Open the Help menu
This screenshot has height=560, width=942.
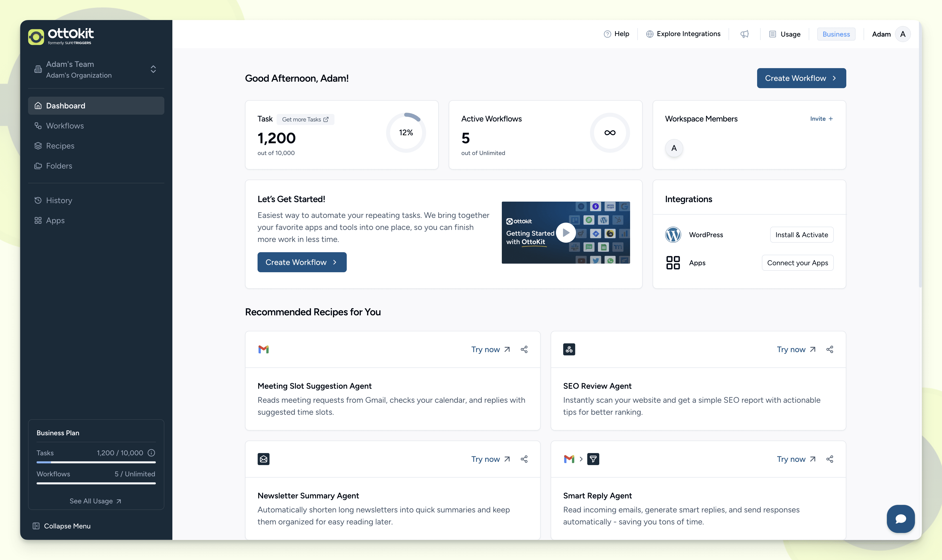(616, 34)
